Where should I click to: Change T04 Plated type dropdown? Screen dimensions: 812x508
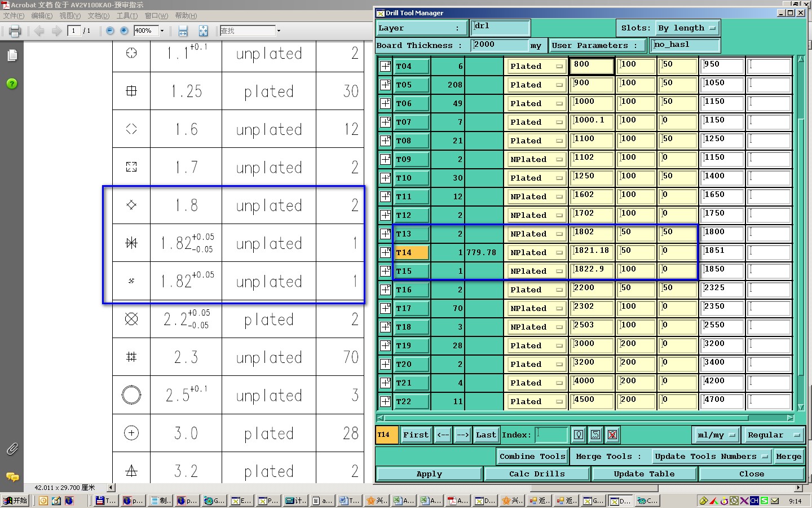point(536,66)
